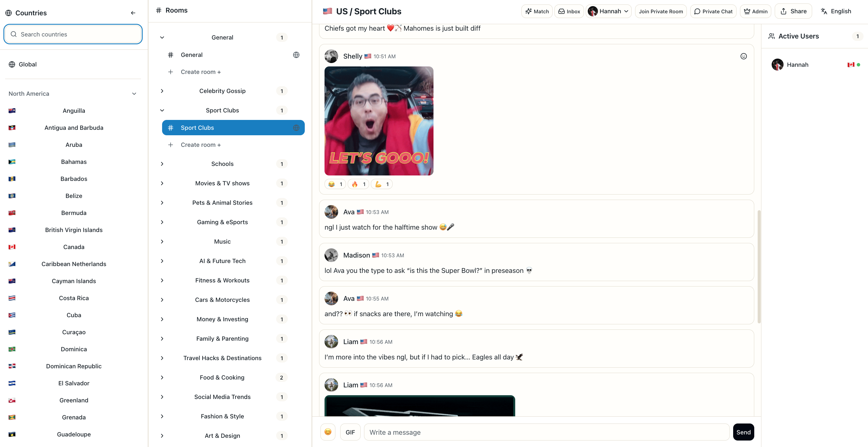
Task: Expand the Schools room category
Action: (x=162, y=164)
